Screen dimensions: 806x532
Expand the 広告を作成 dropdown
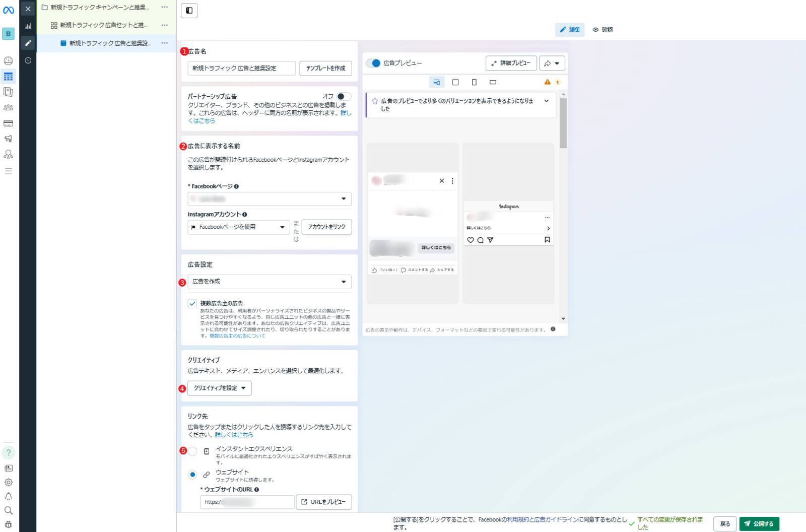(x=269, y=282)
